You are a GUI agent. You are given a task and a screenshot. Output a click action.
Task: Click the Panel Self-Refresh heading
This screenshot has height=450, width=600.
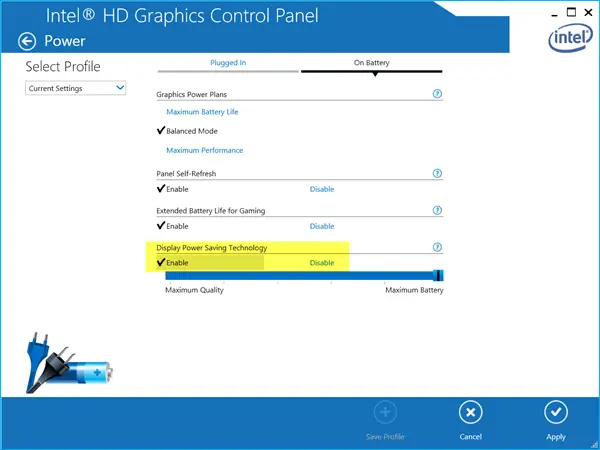click(186, 174)
